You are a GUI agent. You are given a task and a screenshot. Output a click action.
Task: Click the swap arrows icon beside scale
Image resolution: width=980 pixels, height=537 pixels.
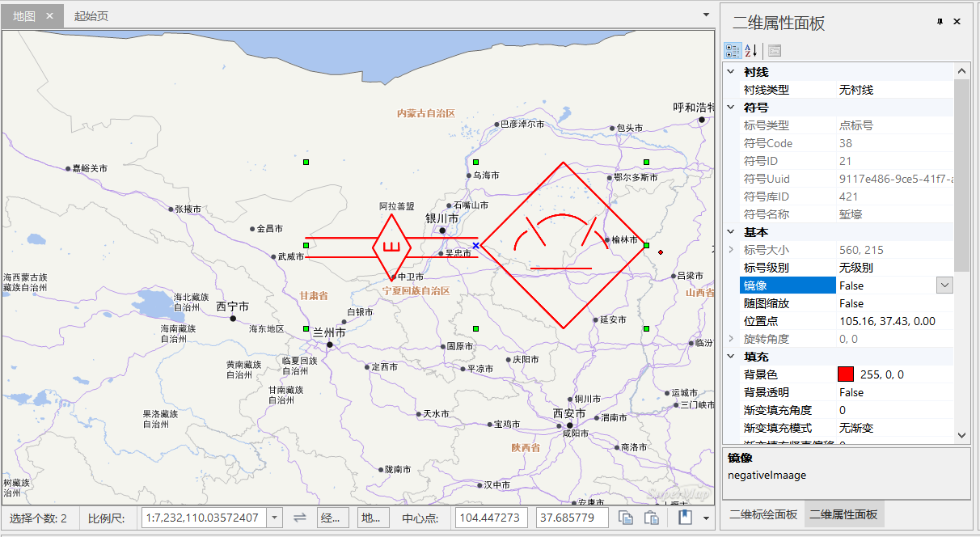299,518
